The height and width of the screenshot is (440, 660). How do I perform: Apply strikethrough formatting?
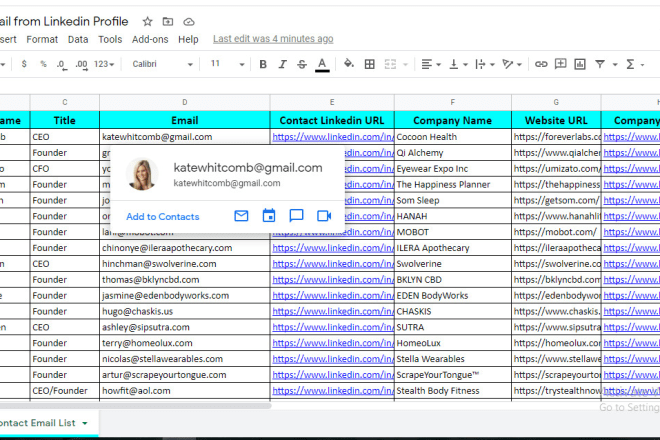click(x=302, y=64)
